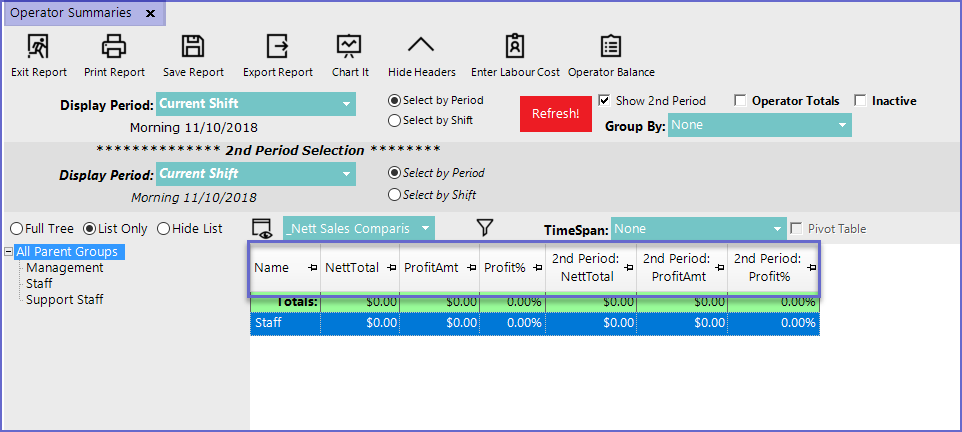The image size is (962, 432).
Task: Click the Hide Headers arrow icon
Action: click(x=421, y=46)
